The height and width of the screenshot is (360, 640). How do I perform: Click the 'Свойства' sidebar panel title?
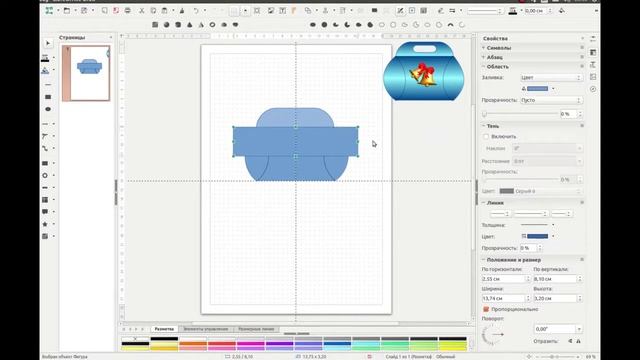(495, 38)
